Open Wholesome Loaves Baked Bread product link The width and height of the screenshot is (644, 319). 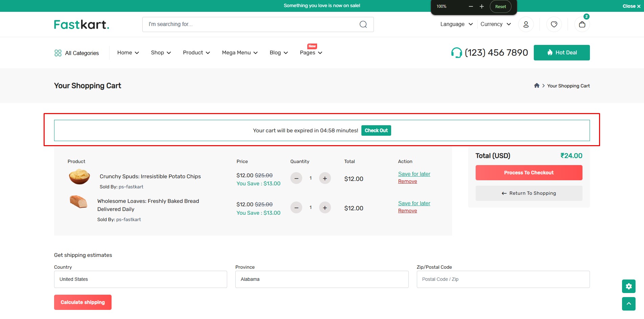(x=148, y=205)
